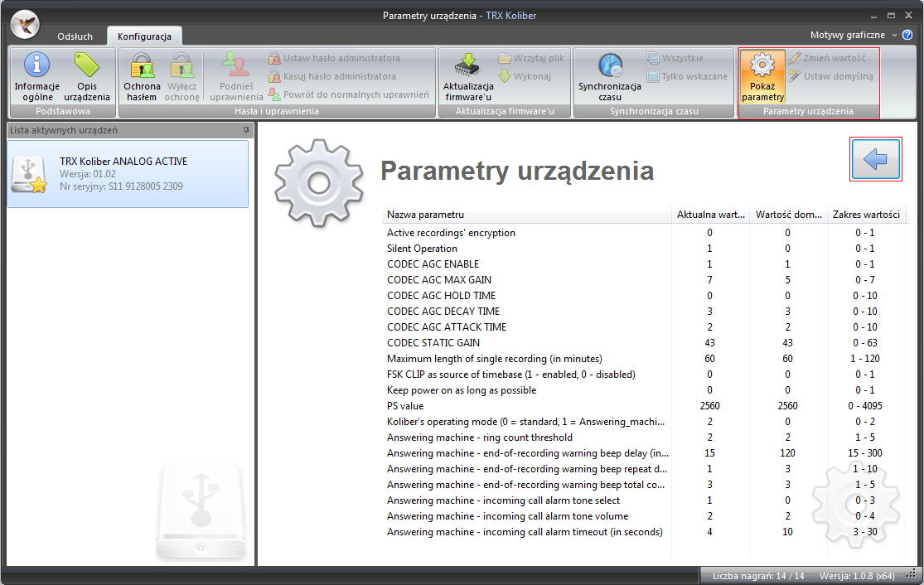
Task: Click range value 0 - 4095
Action: (x=865, y=406)
